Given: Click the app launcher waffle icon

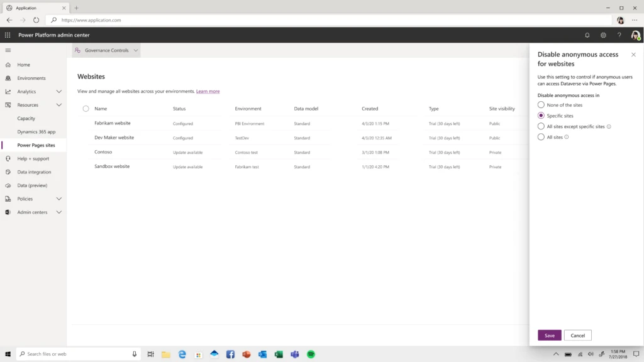Looking at the screenshot, I should coord(7,35).
